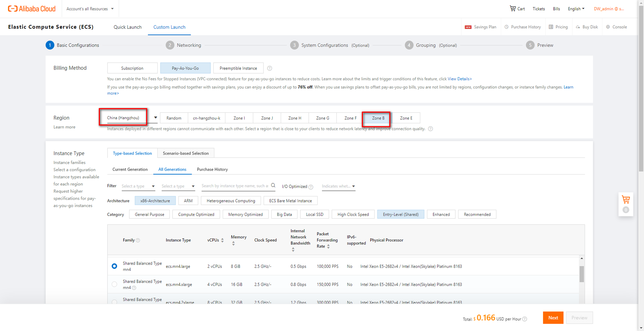Click the I/O Optimized help icon
Image resolution: width=644 pixels, height=331 pixels.
[311, 187]
